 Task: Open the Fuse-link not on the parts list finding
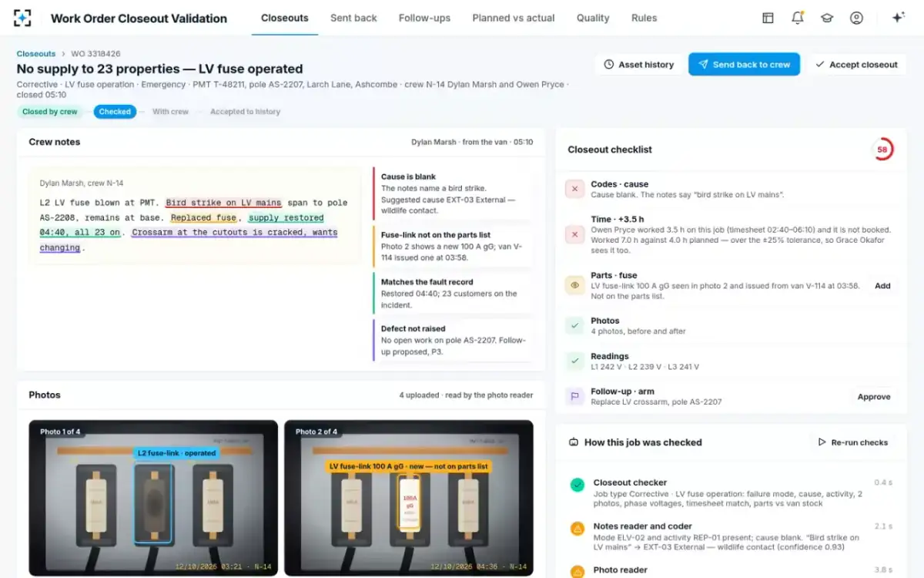click(453, 246)
